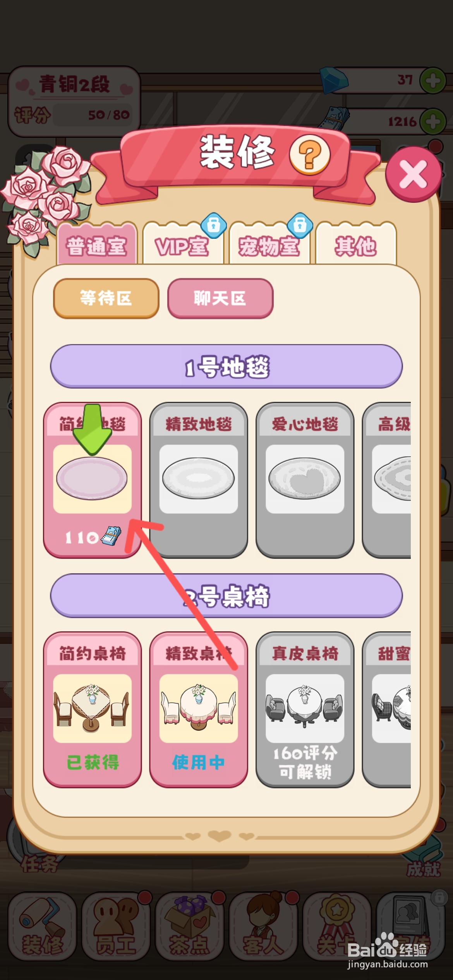Select the 聊天区 area button
The height and width of the screenshot is (980, 453).
pos(220,298)
